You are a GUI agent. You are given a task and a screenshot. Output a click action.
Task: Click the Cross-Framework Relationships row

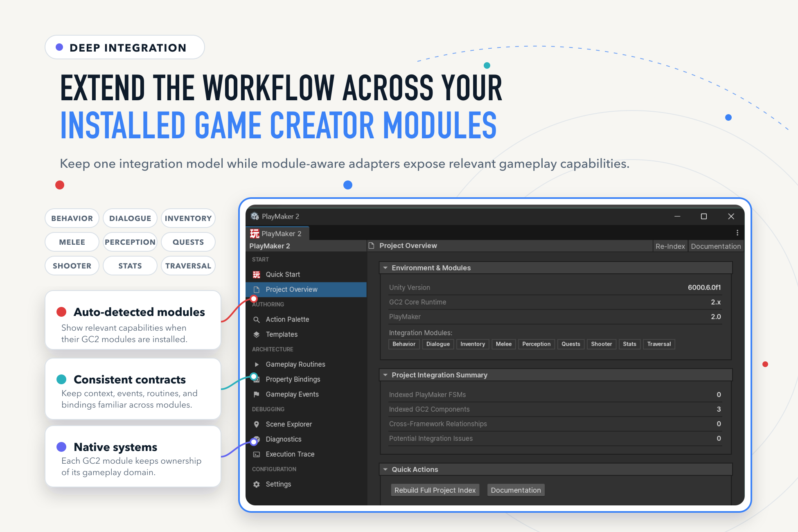(555, 424)
